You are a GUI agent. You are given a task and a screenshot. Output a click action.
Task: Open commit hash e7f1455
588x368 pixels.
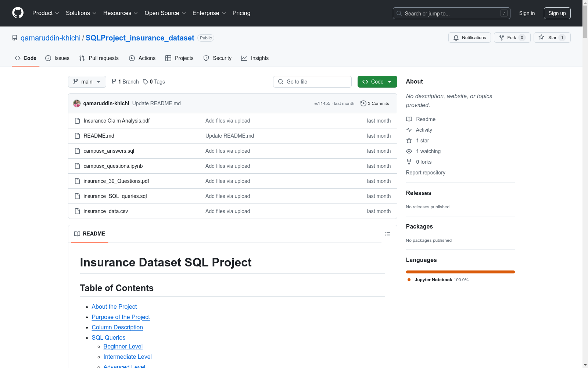[x=322, y=103]
